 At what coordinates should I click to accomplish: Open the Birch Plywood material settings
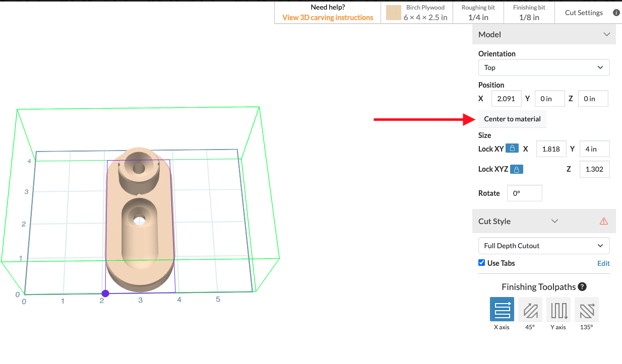click(x=417, y=13)
